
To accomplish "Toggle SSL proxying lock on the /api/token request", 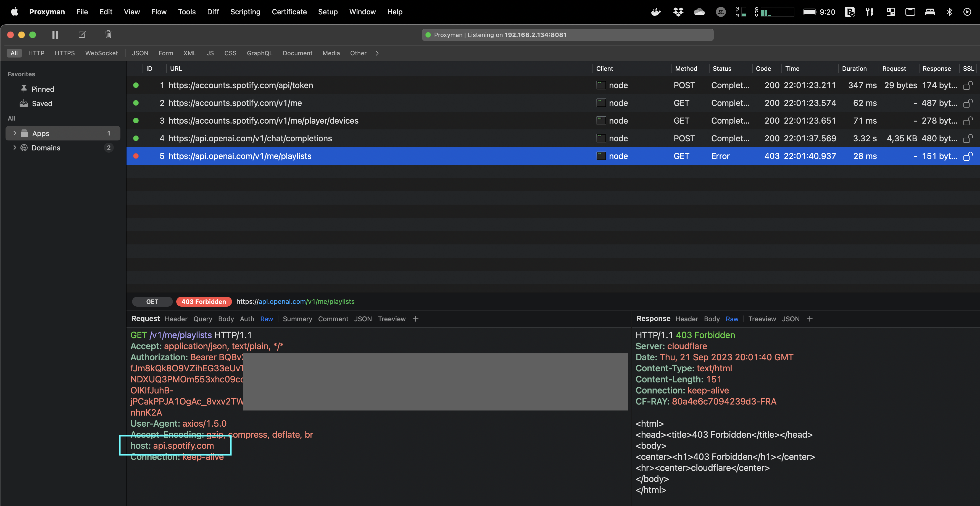I will pyautogui.click(x=968, y=85).
